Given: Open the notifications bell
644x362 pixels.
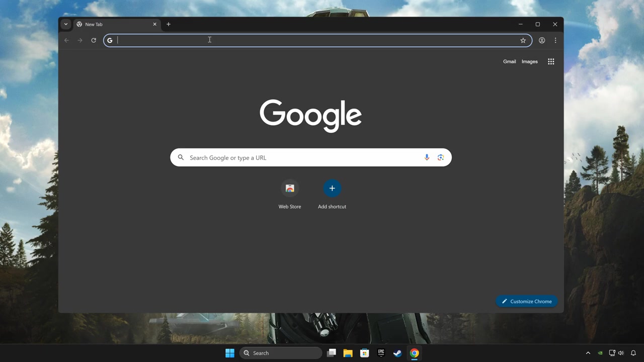Looking at the screenshot, I should [x=633, y=353].
